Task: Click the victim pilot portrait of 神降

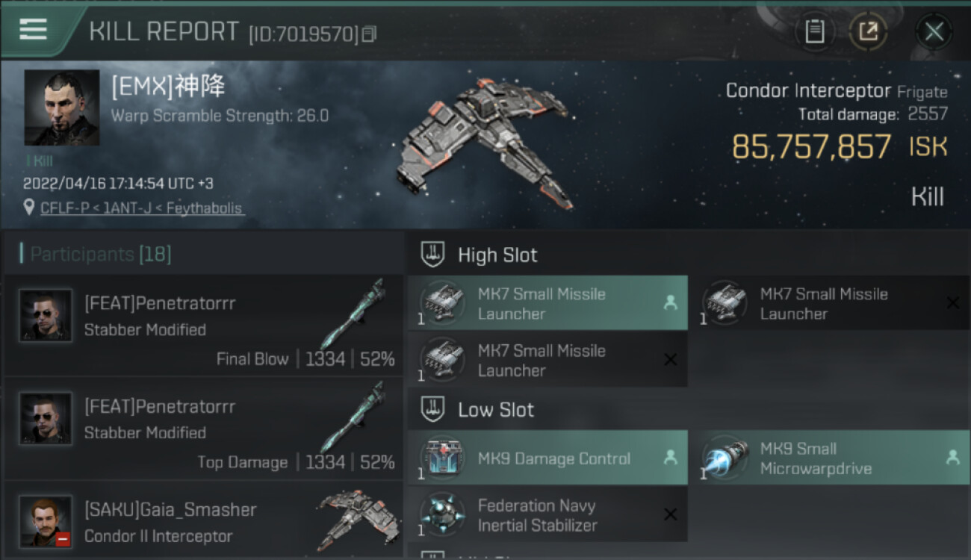Action: (61, 108)
